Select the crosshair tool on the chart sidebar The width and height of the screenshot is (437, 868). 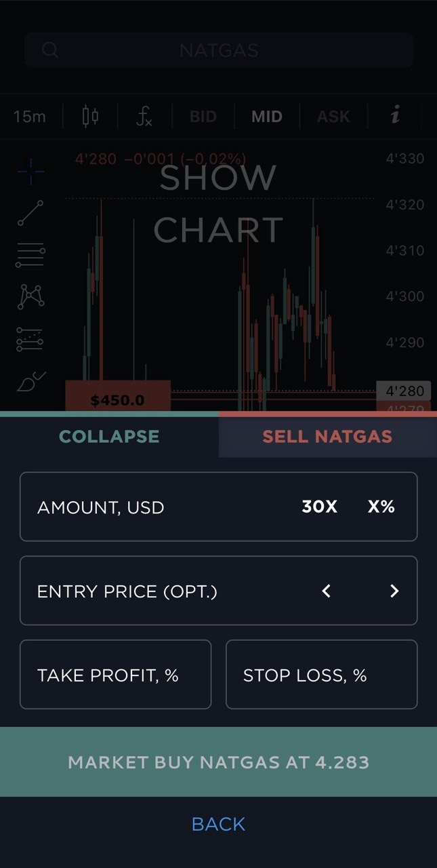pos(30,172)
